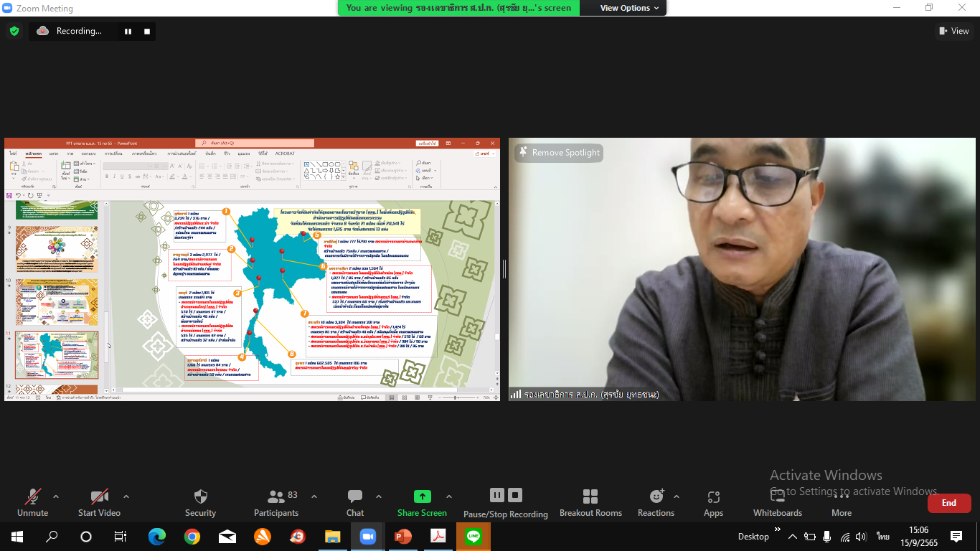The height and width of the screenshot is (551, 980).
Task: Launch Google Chrome from taskbar
Action: tap(192, 537)
